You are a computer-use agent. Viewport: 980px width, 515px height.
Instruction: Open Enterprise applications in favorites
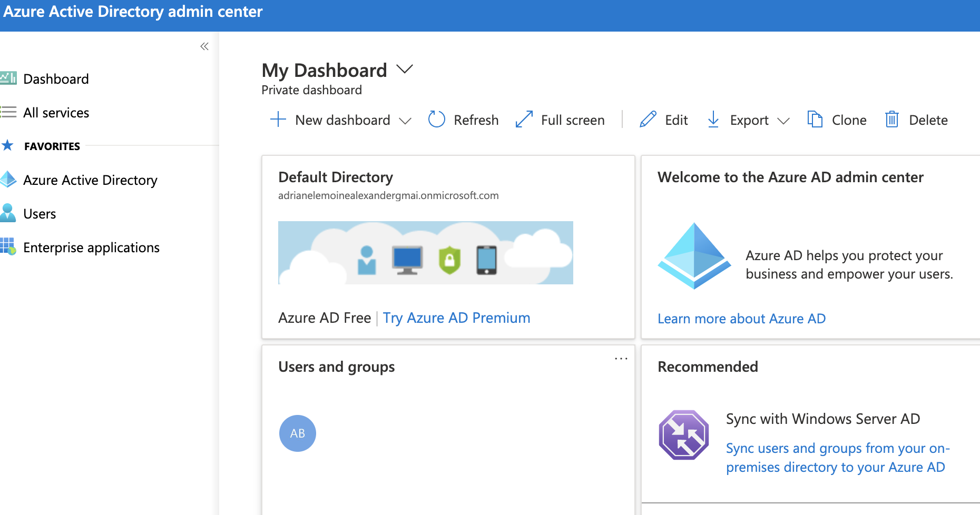click(x=91, y=247)
